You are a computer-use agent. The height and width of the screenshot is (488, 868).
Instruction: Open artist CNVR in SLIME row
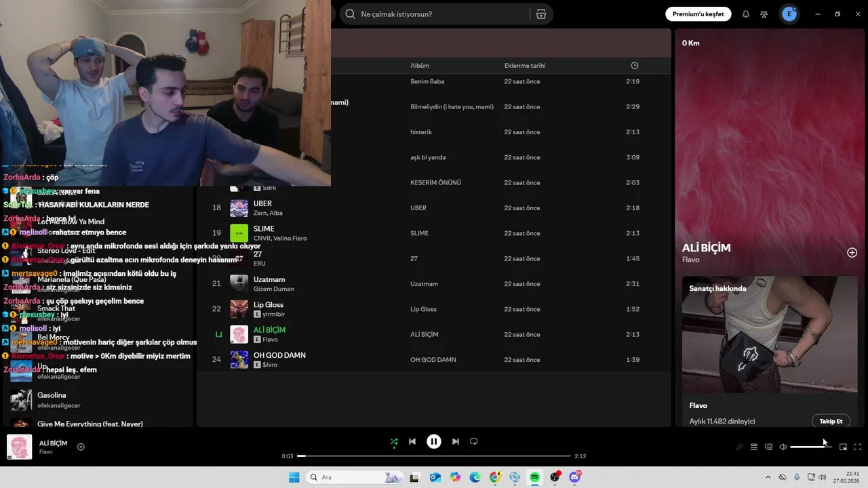click(262, 238)
